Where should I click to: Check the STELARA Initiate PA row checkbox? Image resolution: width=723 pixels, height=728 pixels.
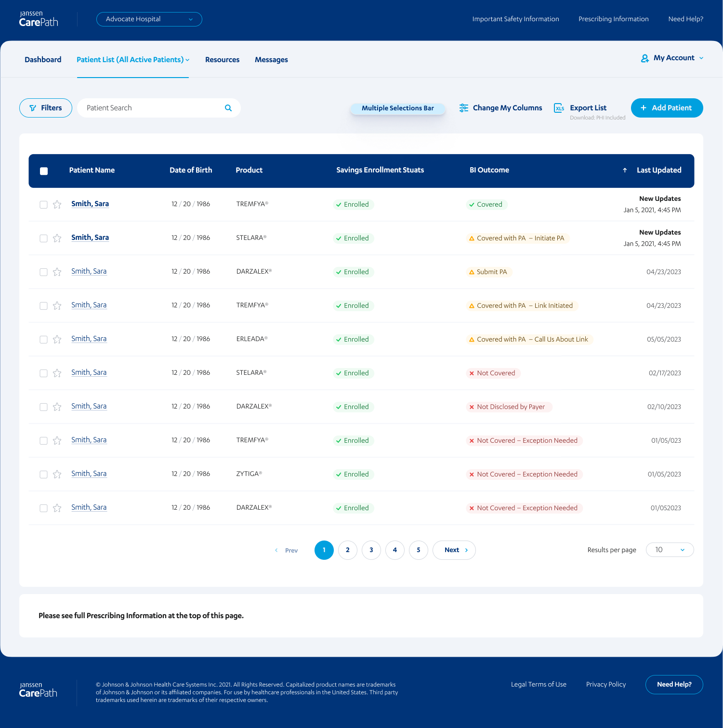[x=43, y=238]
